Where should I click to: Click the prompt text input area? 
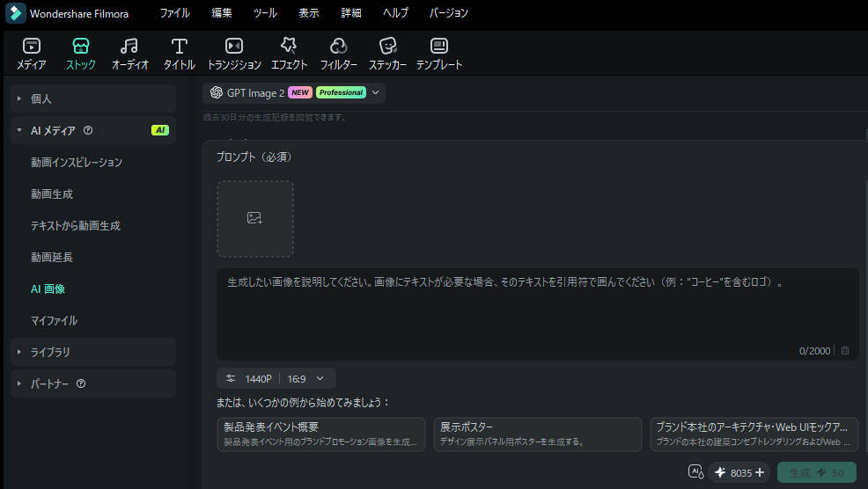[537, 314]
